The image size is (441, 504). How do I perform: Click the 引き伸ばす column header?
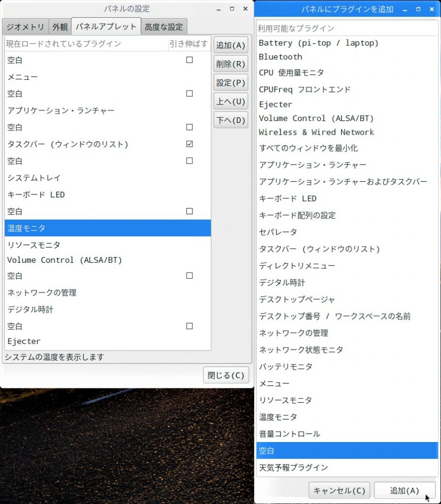[189, 44]
